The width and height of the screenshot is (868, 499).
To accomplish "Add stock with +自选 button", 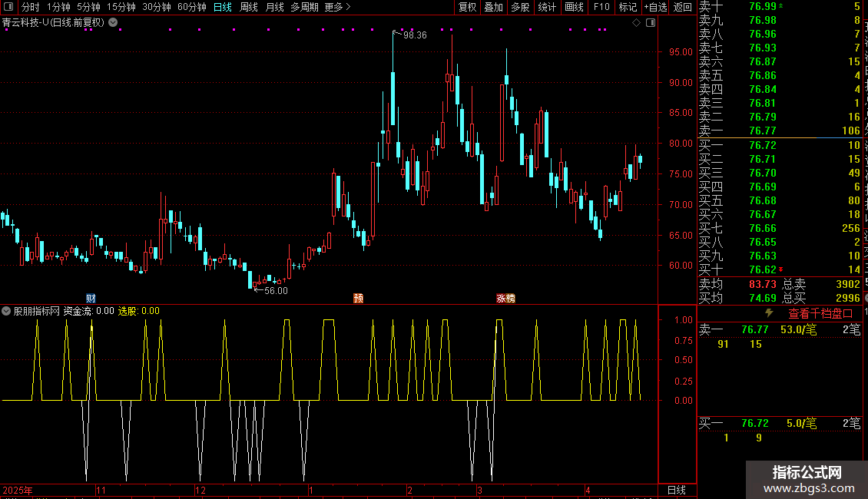I will point(655,7).
